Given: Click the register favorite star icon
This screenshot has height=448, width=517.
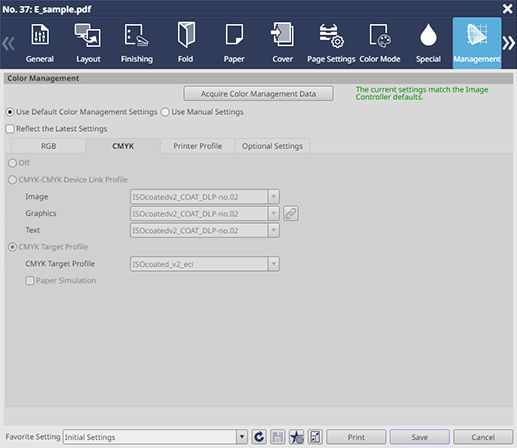Looking at the screenshot, I should 296,437.
